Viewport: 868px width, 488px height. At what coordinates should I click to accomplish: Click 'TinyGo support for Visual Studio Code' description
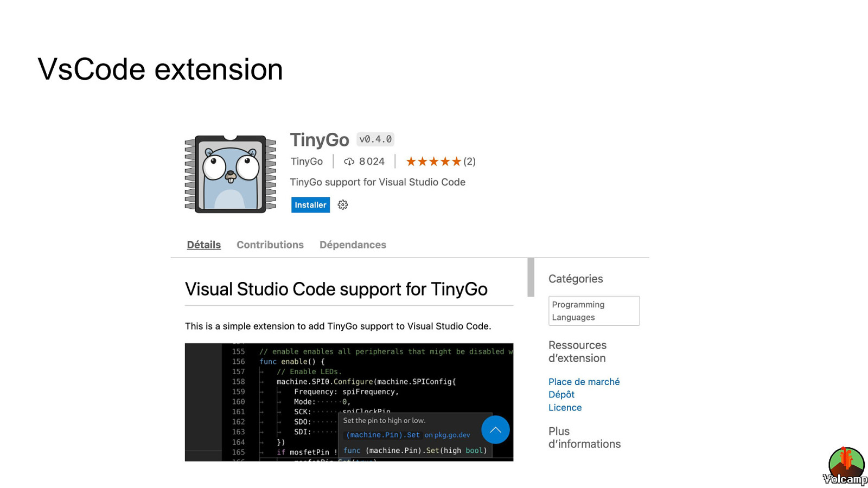[x=378, y=182]
